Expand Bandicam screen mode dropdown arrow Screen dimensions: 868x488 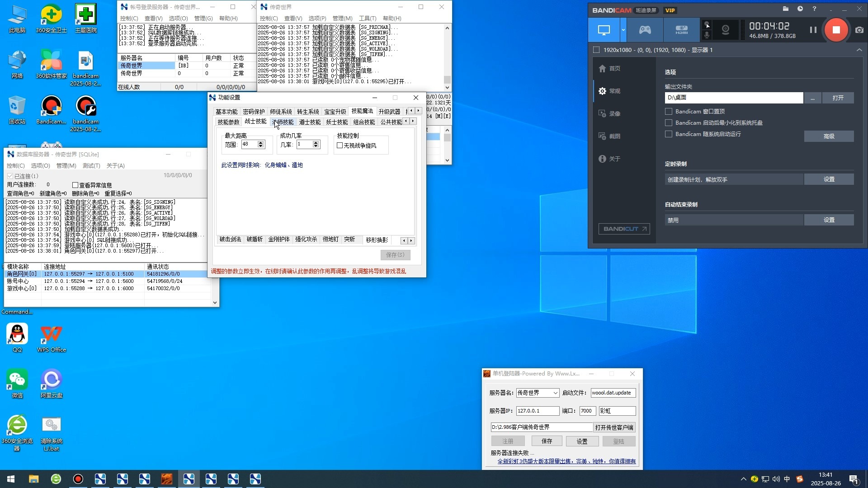pos(623,30)
